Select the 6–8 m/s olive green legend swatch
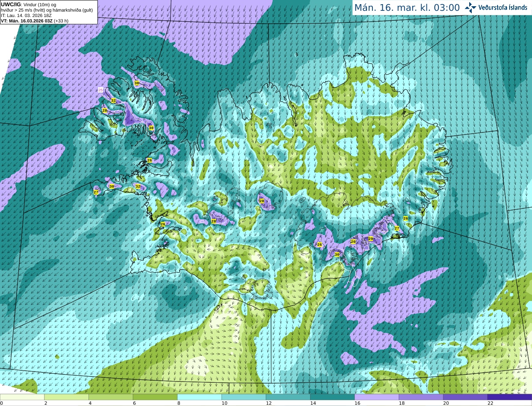Screen dimensions: 532x406 (155, 397)
